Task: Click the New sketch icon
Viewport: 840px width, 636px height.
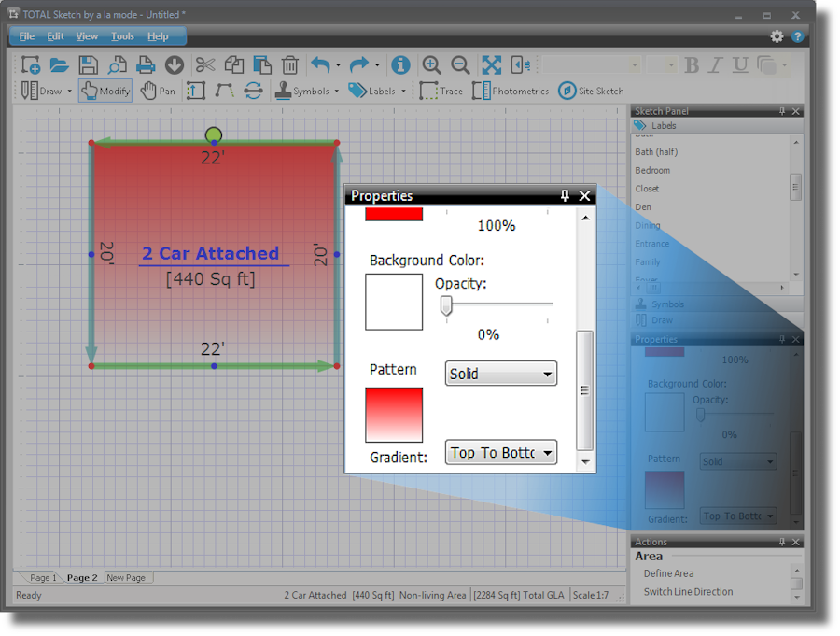Action: tap(31, 64)
